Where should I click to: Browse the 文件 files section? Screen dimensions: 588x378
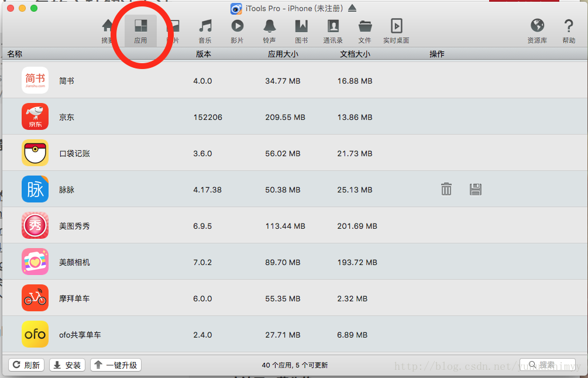click(x=365, y=31)
